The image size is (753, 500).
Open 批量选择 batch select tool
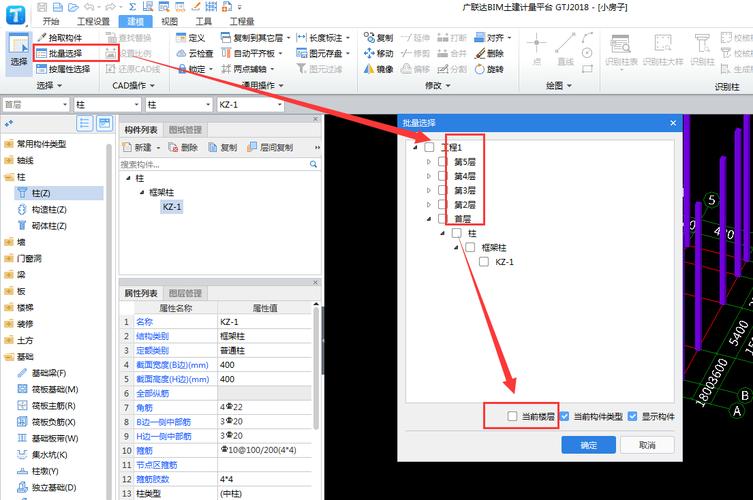60,53
